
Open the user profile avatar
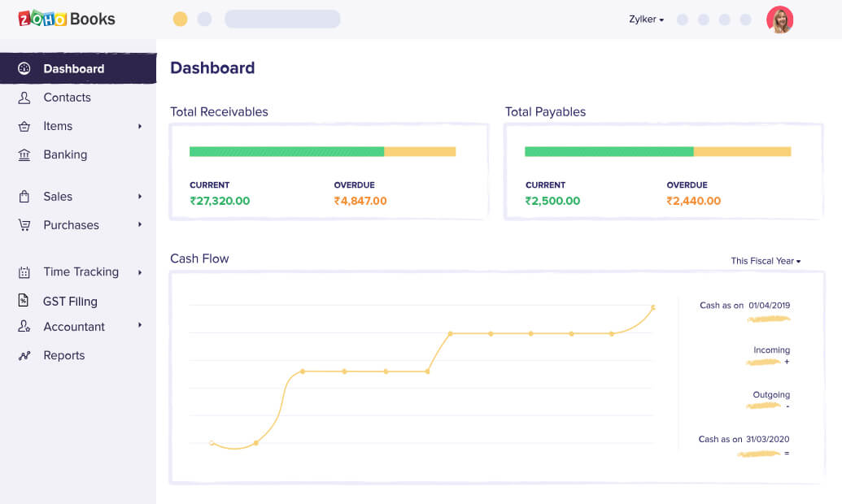[x=779, y=20]
